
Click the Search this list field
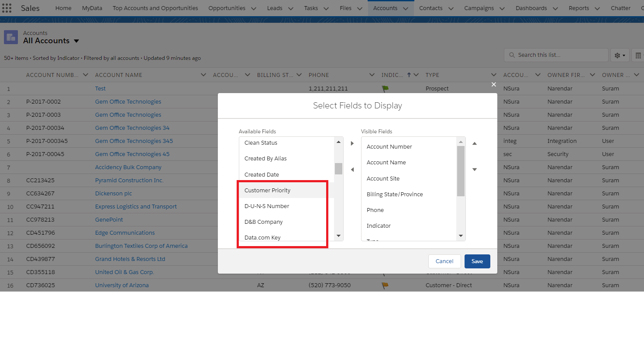pos(556,55)
